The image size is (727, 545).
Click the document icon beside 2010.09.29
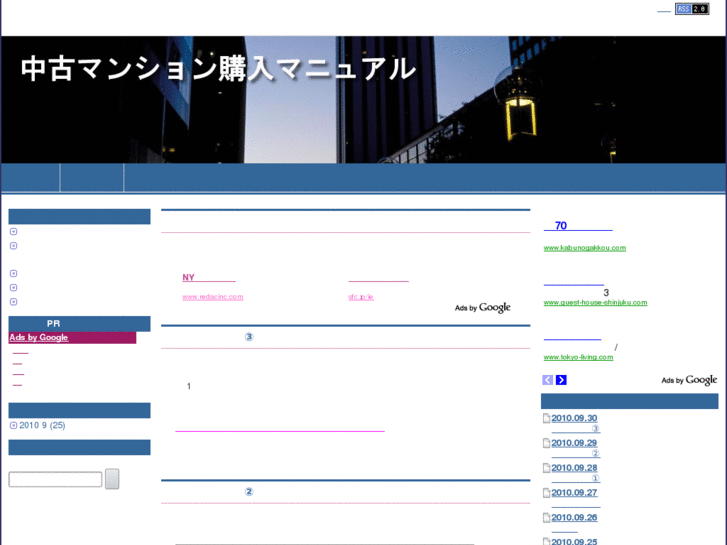click(546, 443)
